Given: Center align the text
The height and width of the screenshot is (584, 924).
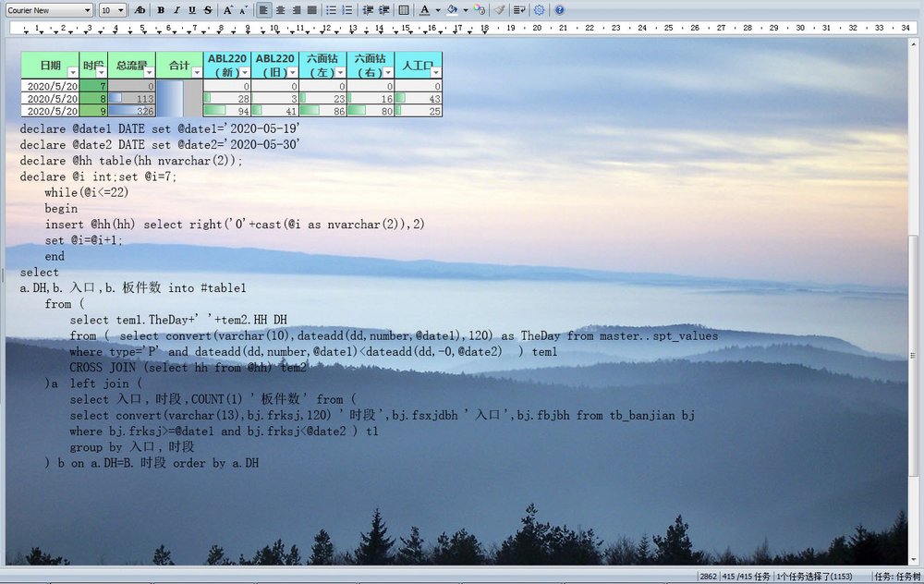Looking at the screenshot, I should click(x=281, y=10).
